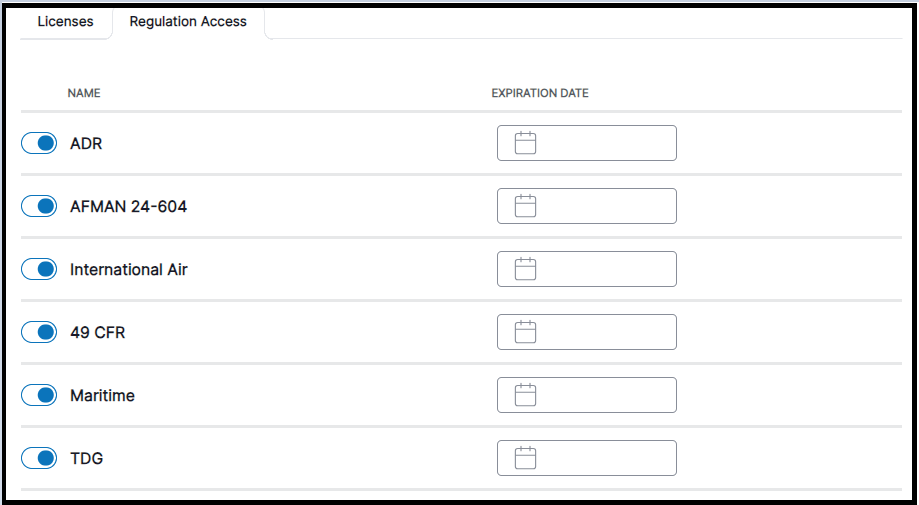919x505 pixels.
Task: Switch to the Licenses tab
Action: (65, 21)
